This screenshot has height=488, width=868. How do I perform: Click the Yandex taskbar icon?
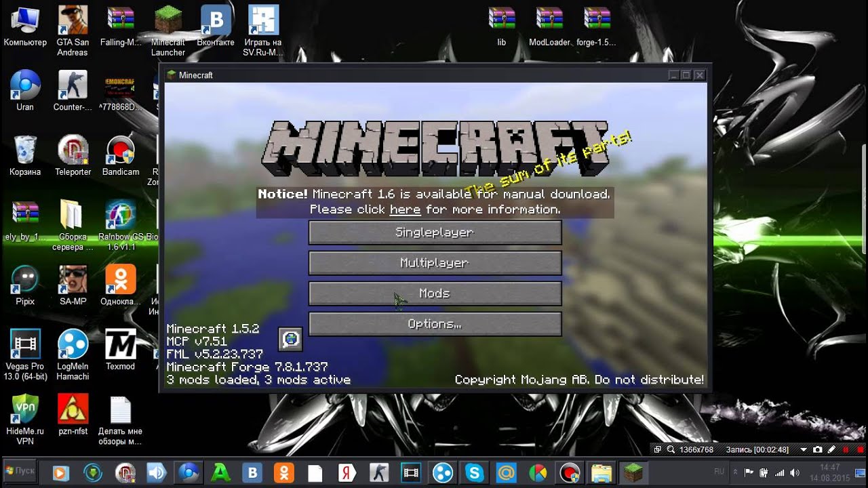[347, 472]
